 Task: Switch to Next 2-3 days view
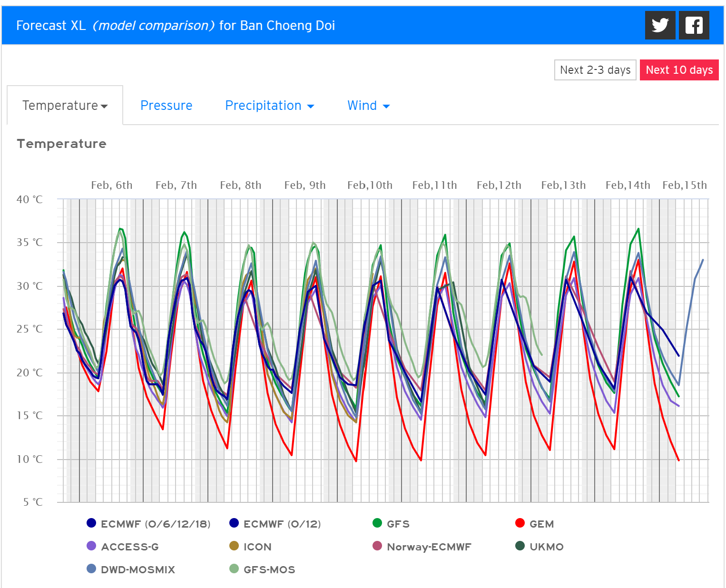pos(595,70)
